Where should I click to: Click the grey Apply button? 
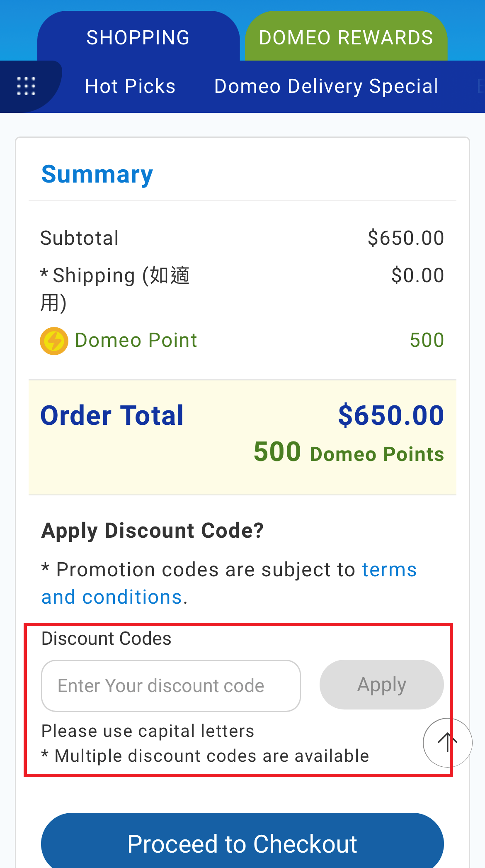click(382, 685)
